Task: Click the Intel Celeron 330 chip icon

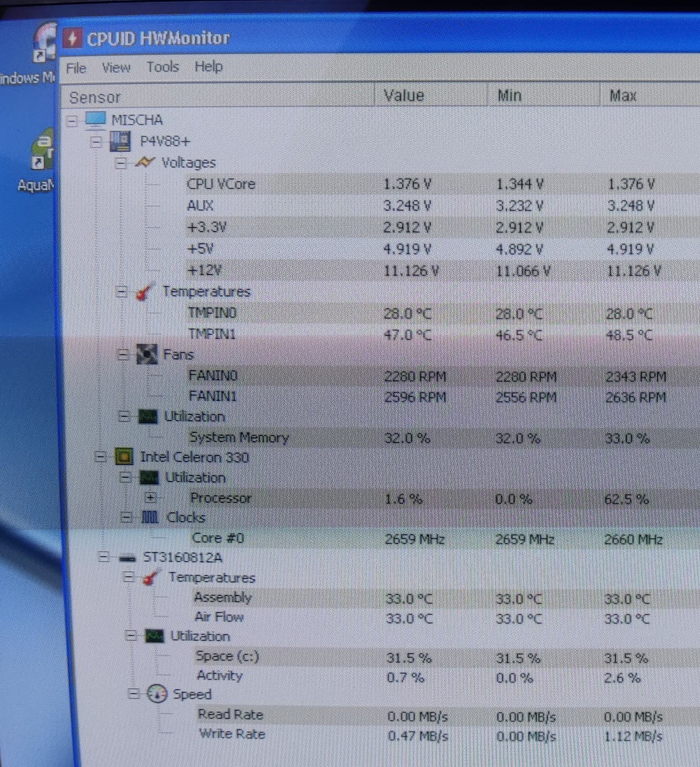Action: point(124,457)
